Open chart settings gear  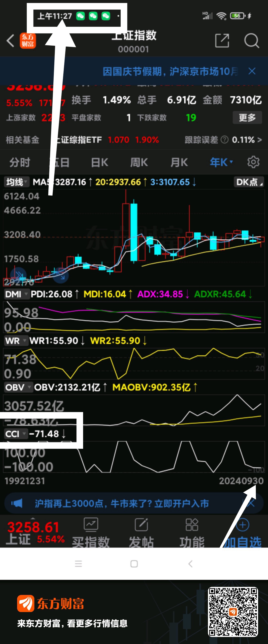253,162
